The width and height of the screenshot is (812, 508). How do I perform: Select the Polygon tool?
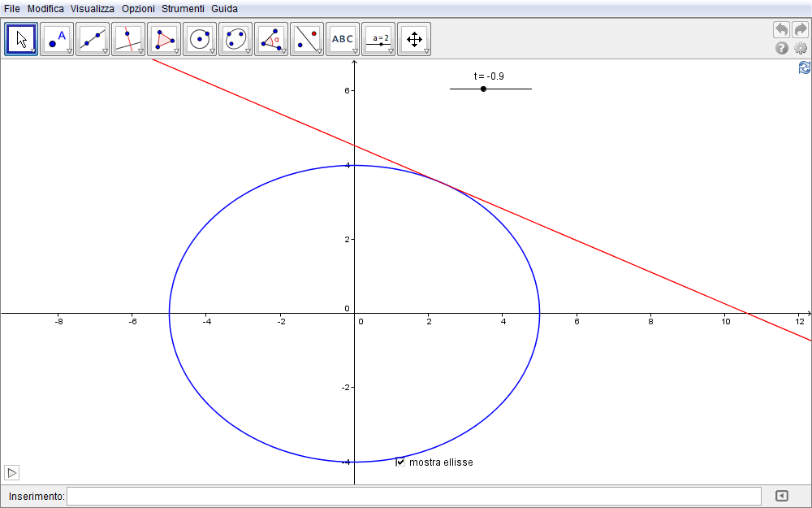[164, 39]
